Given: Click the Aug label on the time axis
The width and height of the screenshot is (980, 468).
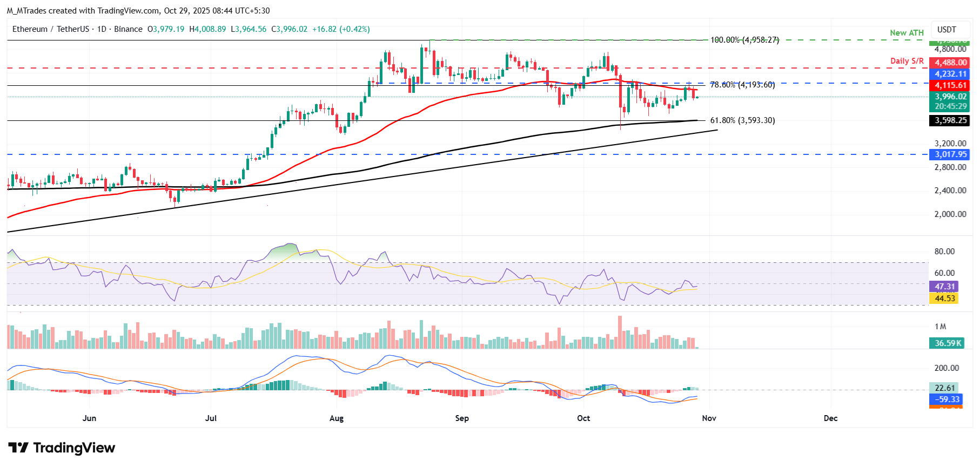Looking at the screenshot, I should click(336, 418).
